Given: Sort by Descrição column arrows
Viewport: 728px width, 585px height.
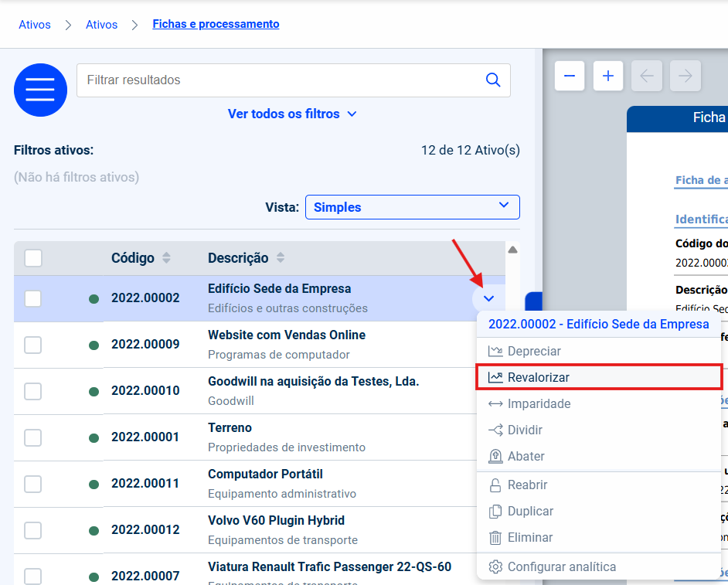Looking at the screenshot, I should click(x=281, y=257).
